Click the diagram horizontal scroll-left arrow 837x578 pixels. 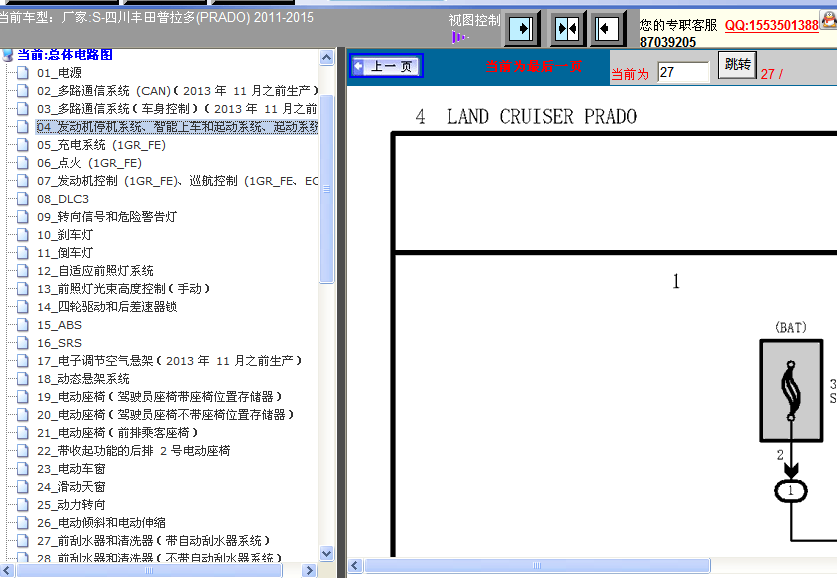(355, 566)
